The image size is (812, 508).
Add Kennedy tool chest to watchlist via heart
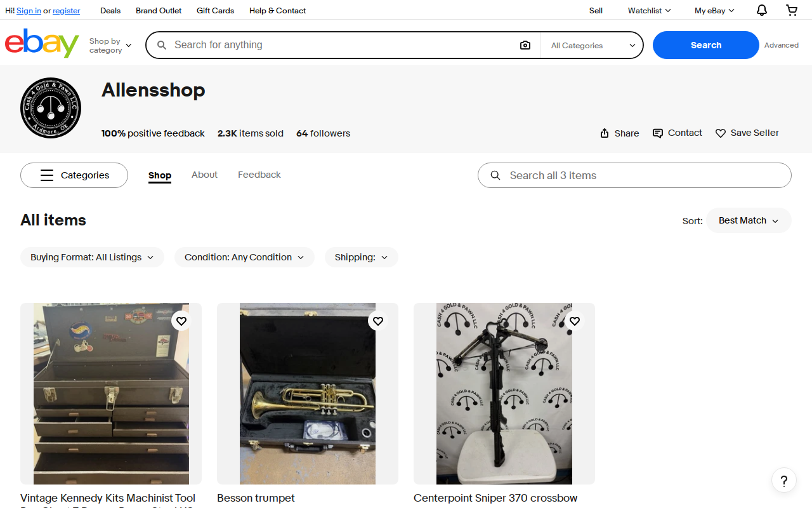click(181, 321)
